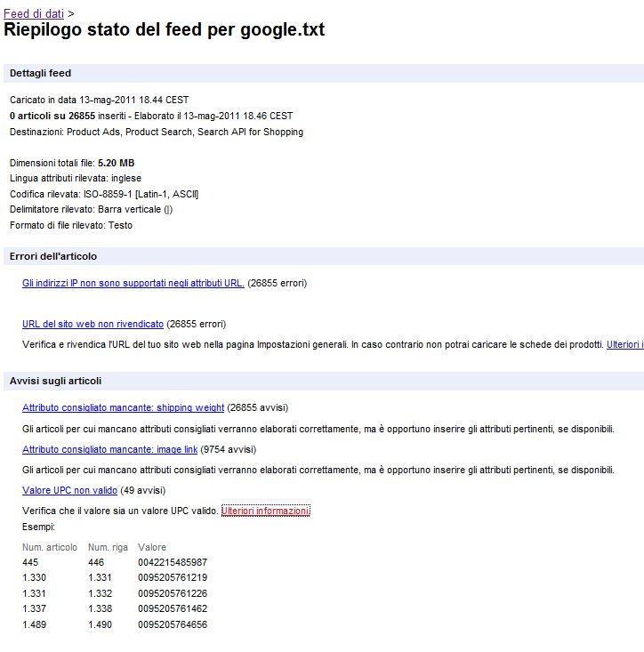This screenshot has width=644, height=652.
Task: Click row number '1.490' cell
Action: click(100, 624)
